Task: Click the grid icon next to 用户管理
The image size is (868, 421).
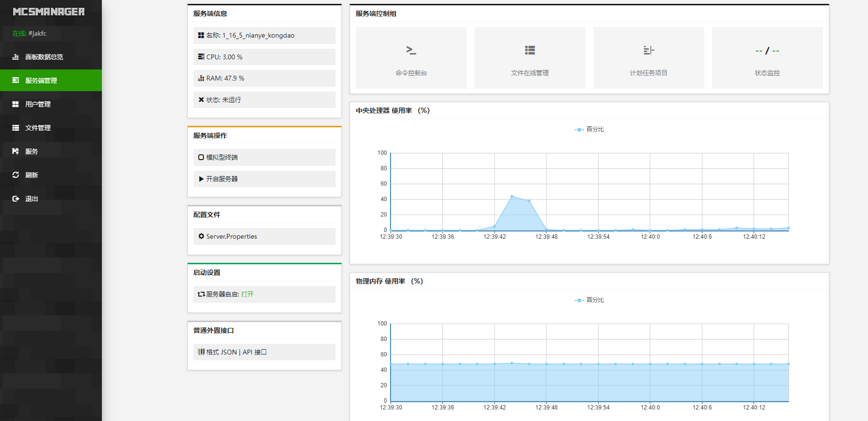Action: click(x=15, y=104)
